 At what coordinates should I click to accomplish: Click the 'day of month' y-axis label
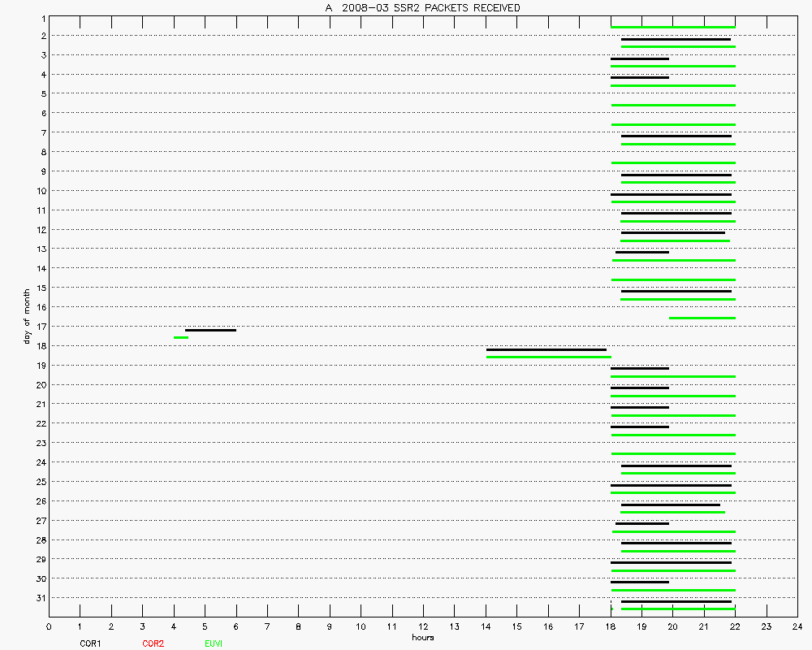pos(27,315)
